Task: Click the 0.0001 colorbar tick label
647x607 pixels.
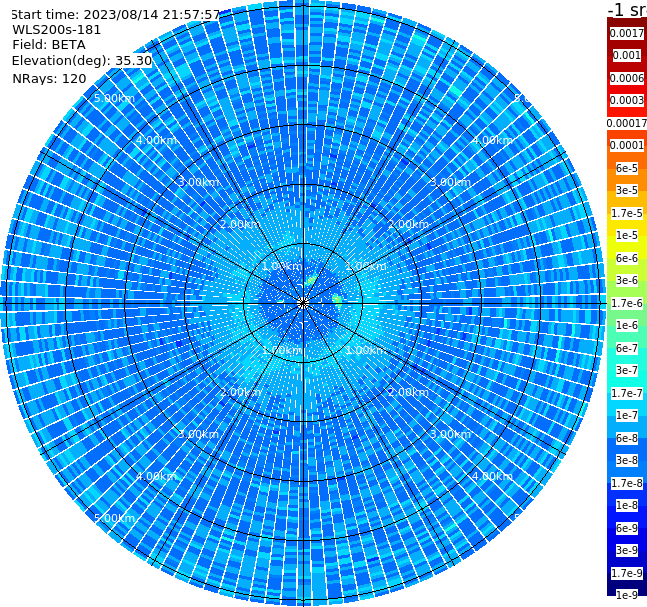Action: click(x=627, y=145)
